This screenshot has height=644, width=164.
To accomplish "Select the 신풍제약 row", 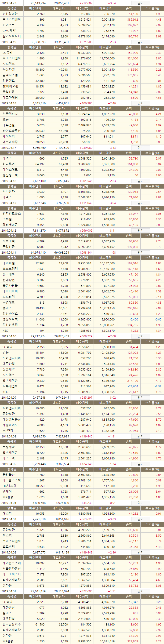I will (x=82, y=369).
